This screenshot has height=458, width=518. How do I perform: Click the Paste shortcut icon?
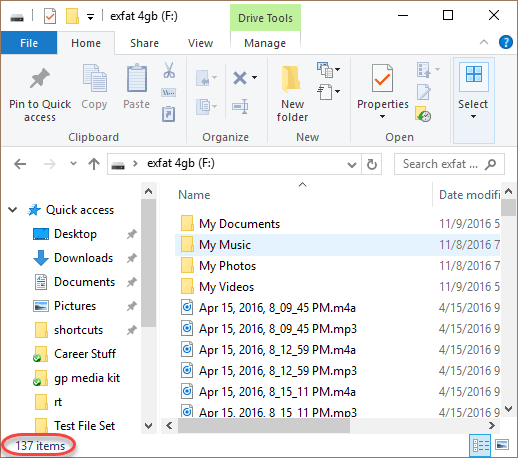pyautogui.click(x=169, y=114)
